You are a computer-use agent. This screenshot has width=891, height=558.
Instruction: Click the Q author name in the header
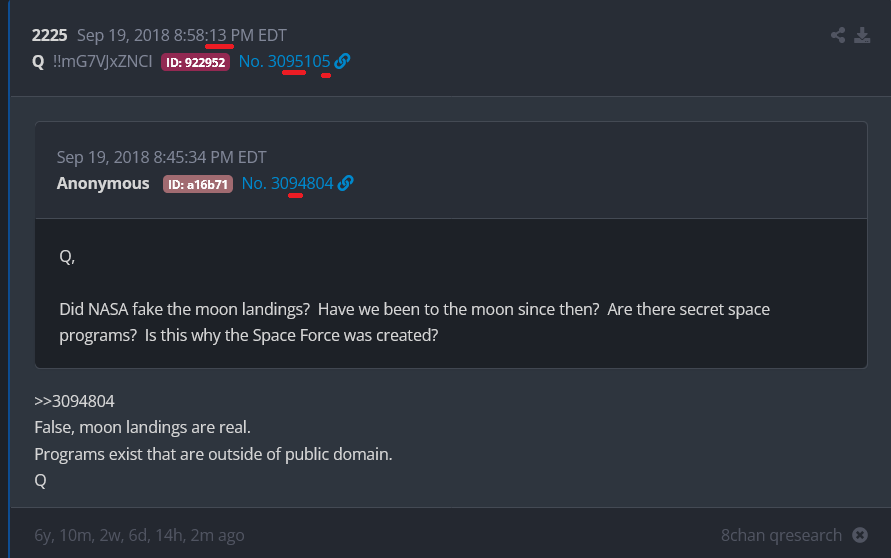pyautogui.click(x=38, y=61)
